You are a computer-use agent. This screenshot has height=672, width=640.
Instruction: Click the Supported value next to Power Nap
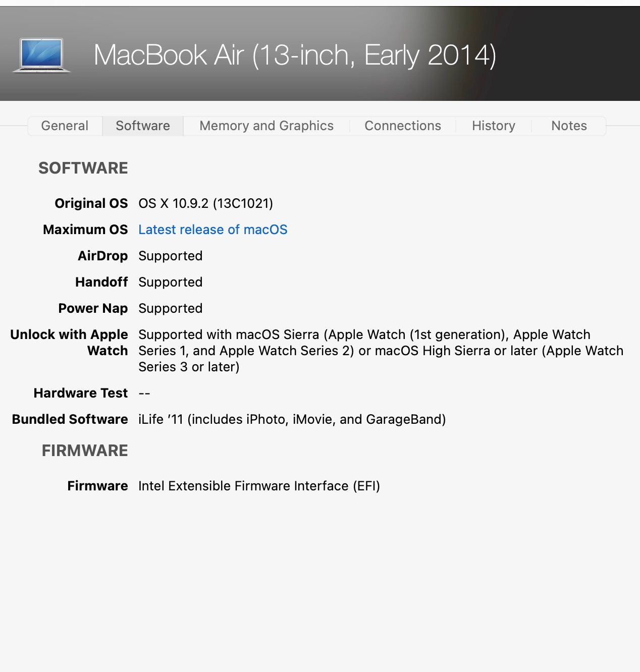pos(171,308)
